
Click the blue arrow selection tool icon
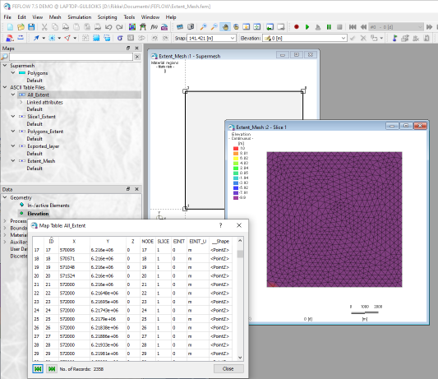pyautogui.click(x=36, y=38)
